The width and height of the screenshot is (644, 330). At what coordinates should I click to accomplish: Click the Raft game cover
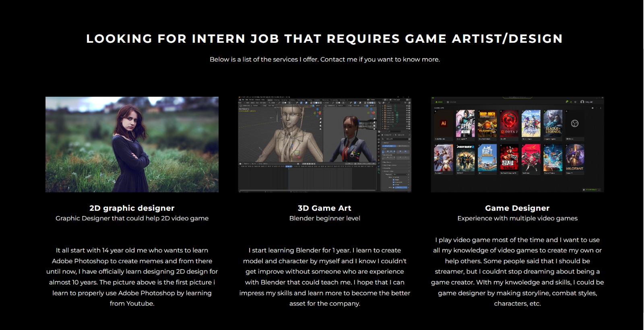pos(487,158)
